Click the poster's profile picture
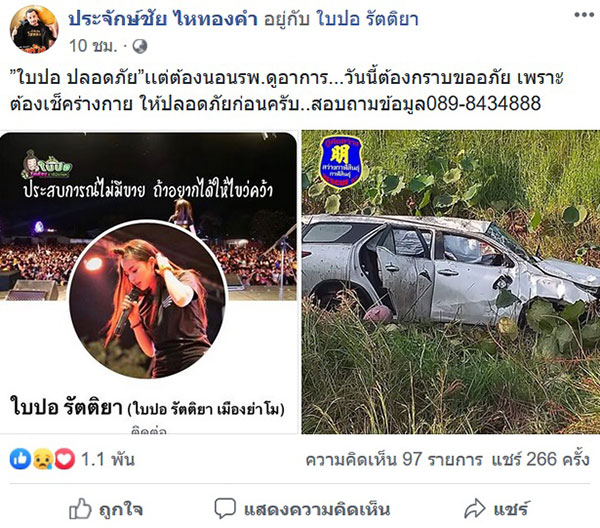Viewport: 600px width, 528px height. [x=34, y=29]
